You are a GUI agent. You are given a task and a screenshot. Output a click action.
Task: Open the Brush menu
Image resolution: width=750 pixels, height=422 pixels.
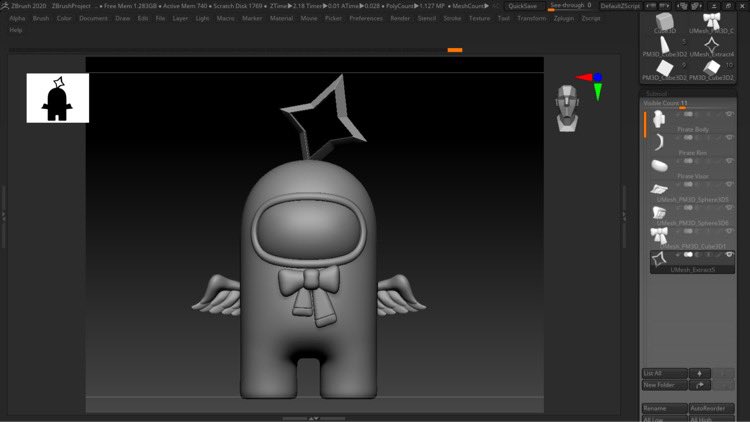[x=41, y=18]
